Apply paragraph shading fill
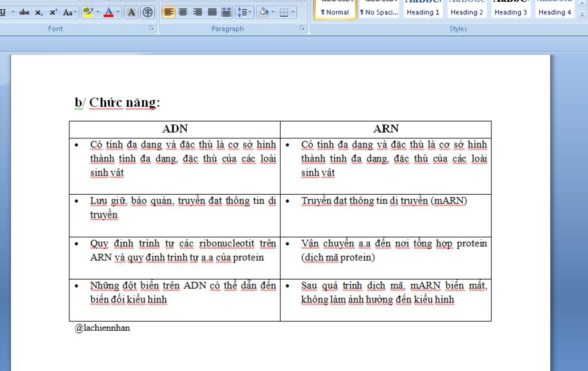The image size is (588, 371). tap(264, 13)
